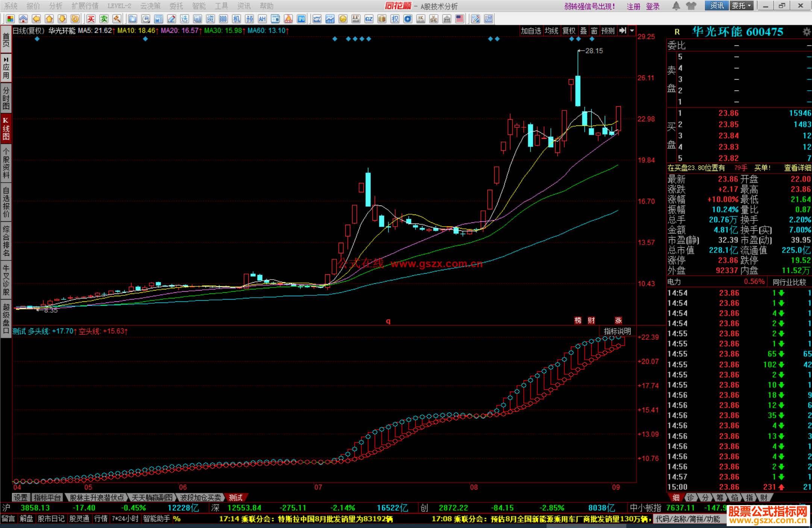The height and width of the screenshot is (528, 812).
Task: Click the 查看详细 link
Action: (797, 168)
